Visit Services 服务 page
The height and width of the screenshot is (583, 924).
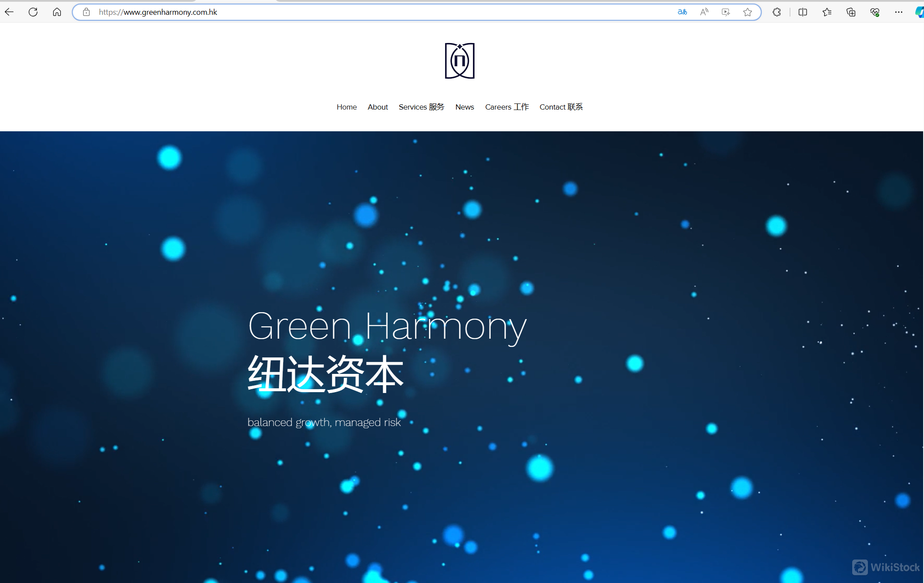[x=421, y=107]
